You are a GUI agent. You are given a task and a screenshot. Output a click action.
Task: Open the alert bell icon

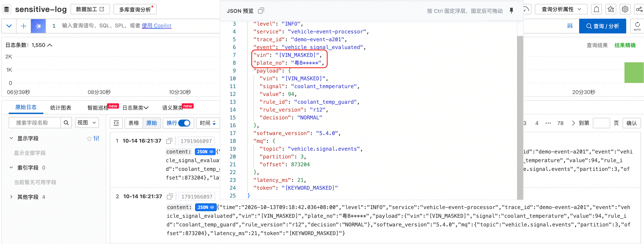pos(596,10)
